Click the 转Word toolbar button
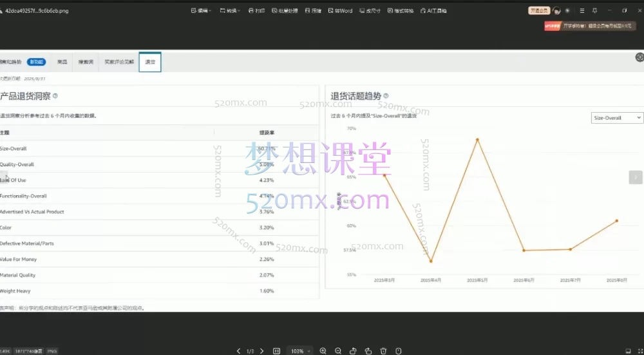The height and width of the screenshot is (355, 644). [x=341, y=11]
